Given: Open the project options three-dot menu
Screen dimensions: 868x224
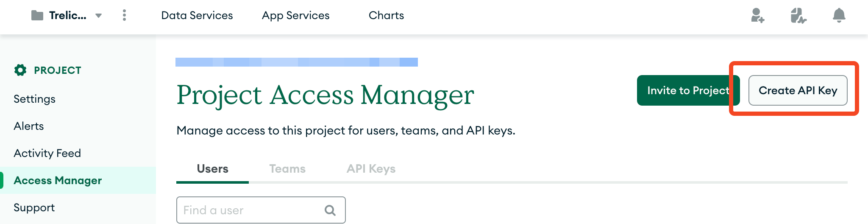Looking at the screenshot, I should coord(124,15).
